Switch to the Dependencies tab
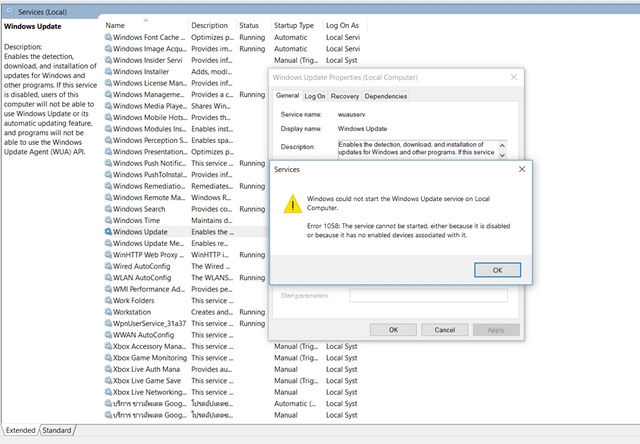Viewport: 640px width, 444px height. point(386,96)
